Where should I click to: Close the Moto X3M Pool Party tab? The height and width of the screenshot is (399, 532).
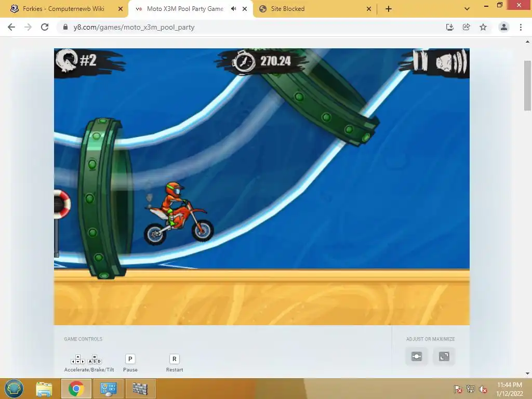[x=245, y=9]
